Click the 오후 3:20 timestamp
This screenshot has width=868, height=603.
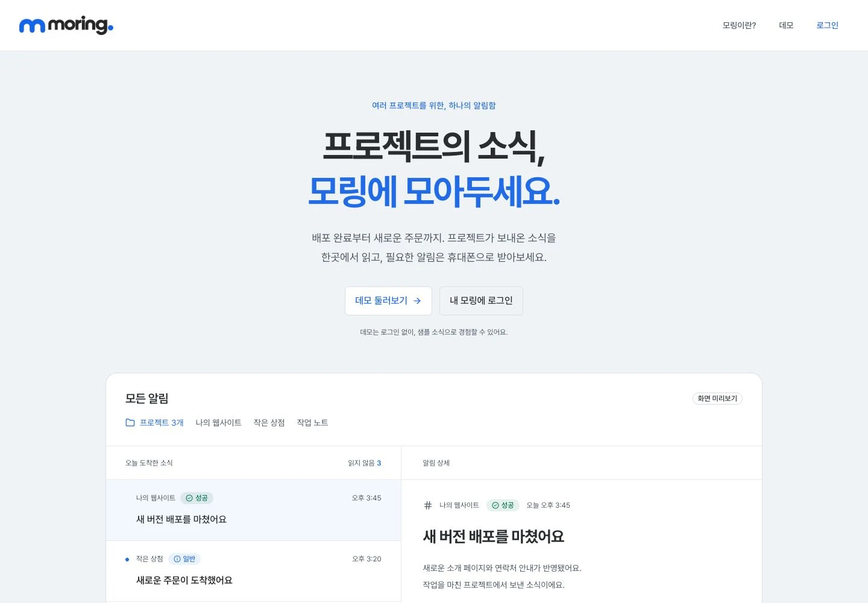(366, 559)
